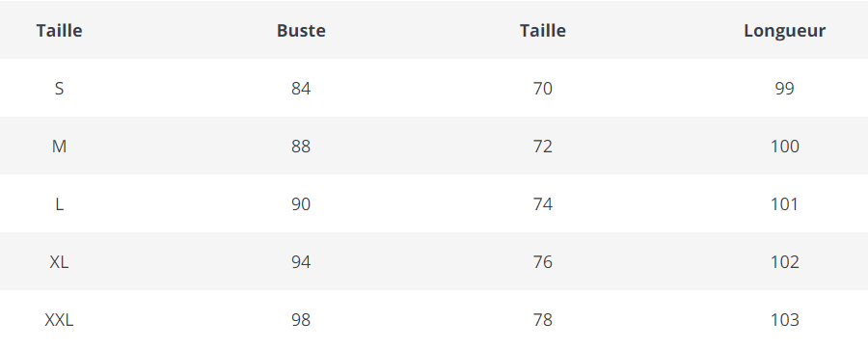Select the bust value 90
Screen dimensions: 868x348
click(301, 204)
